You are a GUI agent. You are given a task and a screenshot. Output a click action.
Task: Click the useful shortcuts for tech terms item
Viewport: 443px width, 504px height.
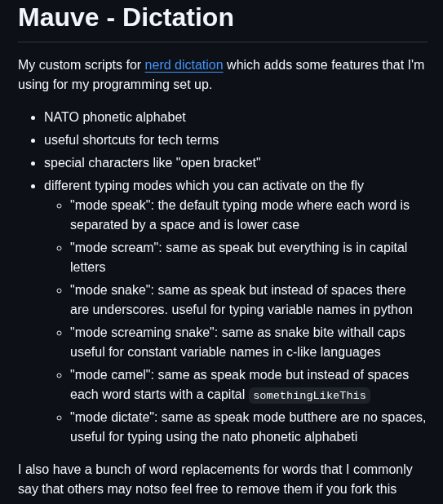coord(131,139)
